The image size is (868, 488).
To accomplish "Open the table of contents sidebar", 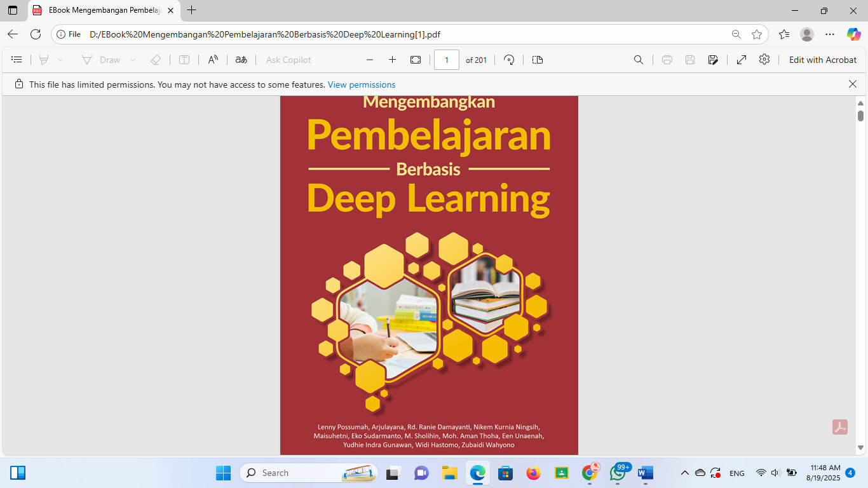I will 17,60.
